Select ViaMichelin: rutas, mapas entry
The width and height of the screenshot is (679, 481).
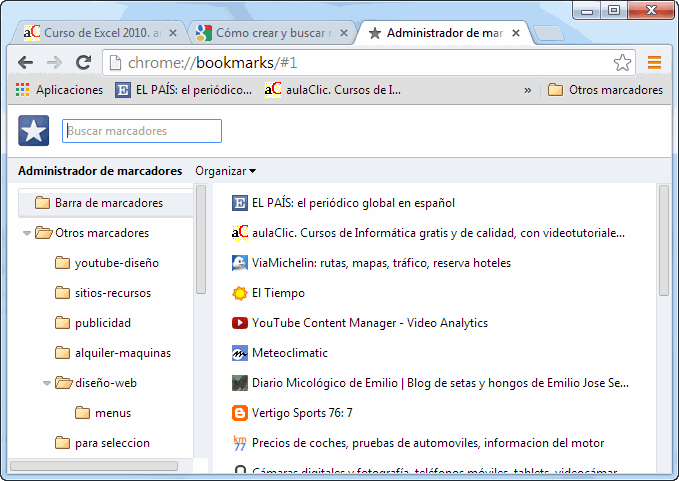click(x=381, y=263)
